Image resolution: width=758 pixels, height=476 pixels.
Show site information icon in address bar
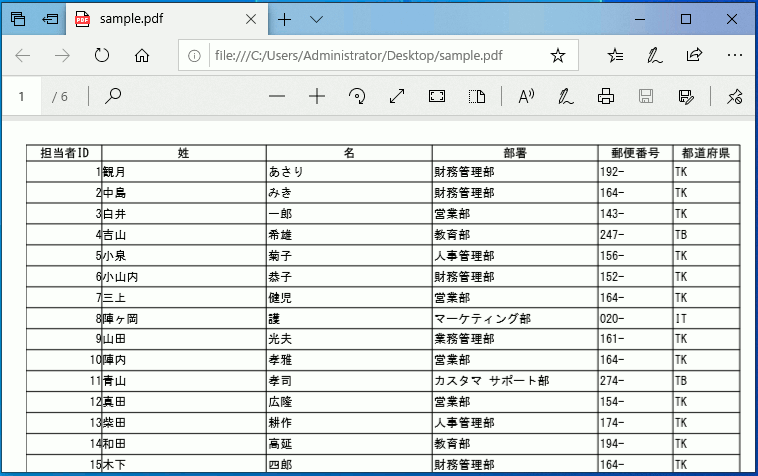(x=194, y=56)
